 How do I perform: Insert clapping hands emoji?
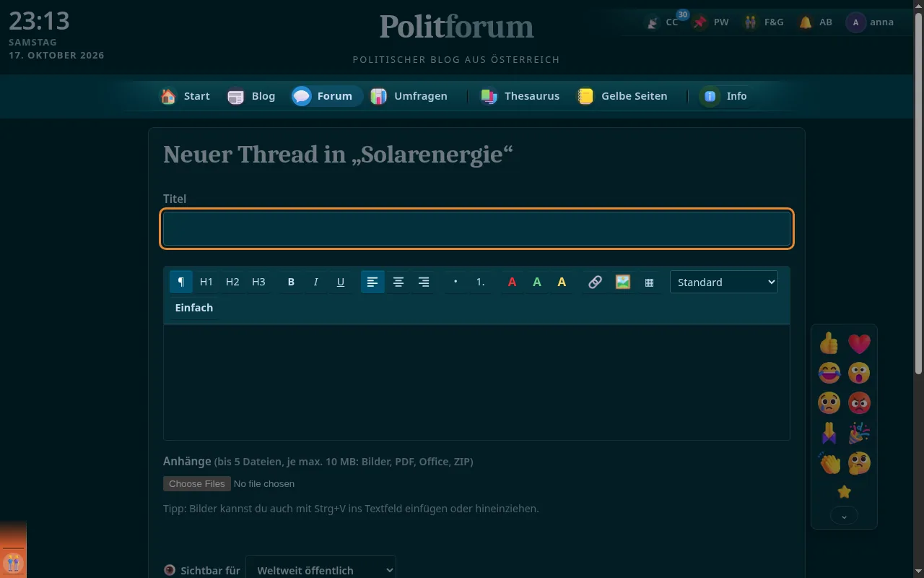(x=829, y=462)
